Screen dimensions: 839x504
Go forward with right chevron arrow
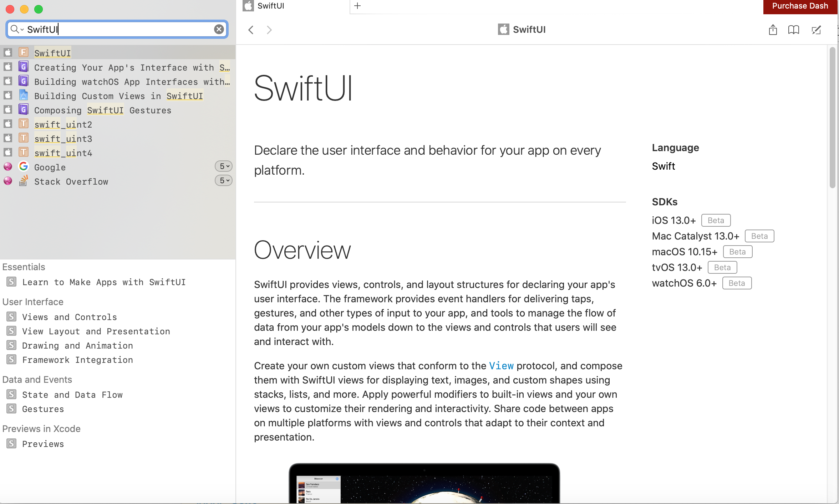pos(269,30)
